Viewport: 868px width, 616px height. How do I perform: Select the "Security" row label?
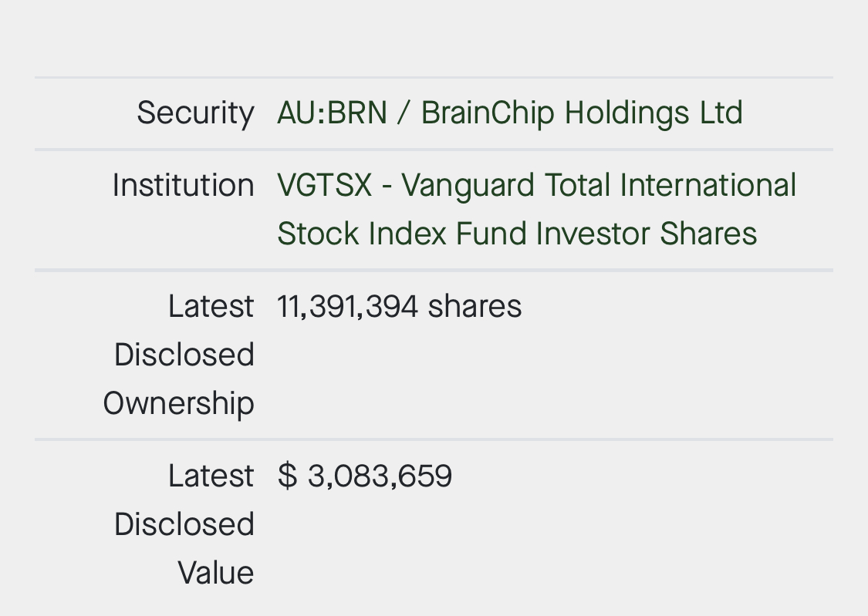click(x=195, y=113)
